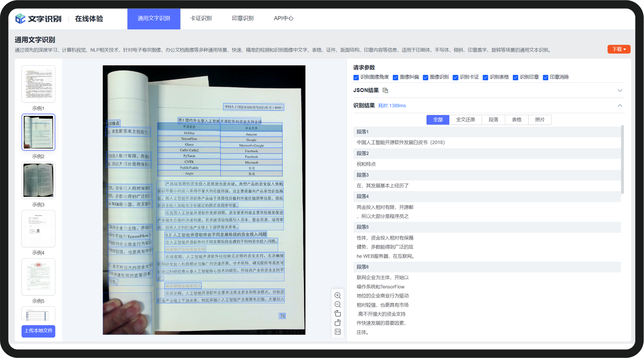644x358 pixels.
Task: Show the 照片 results view
Action: click(540, 120)
